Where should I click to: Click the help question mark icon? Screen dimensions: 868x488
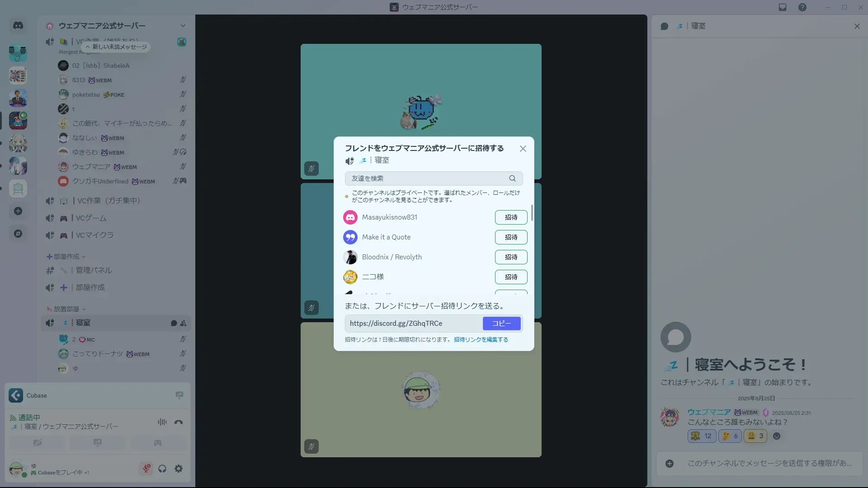tap(802, 7)
